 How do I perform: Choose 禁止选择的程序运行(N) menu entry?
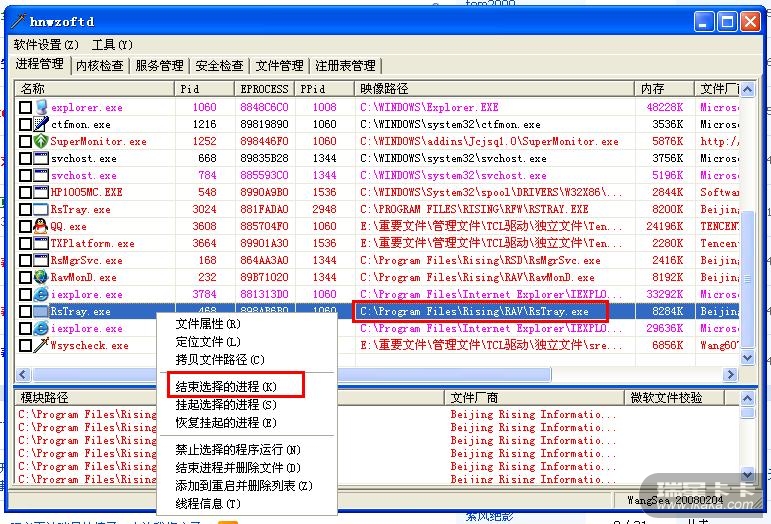(x=247, y=449)
